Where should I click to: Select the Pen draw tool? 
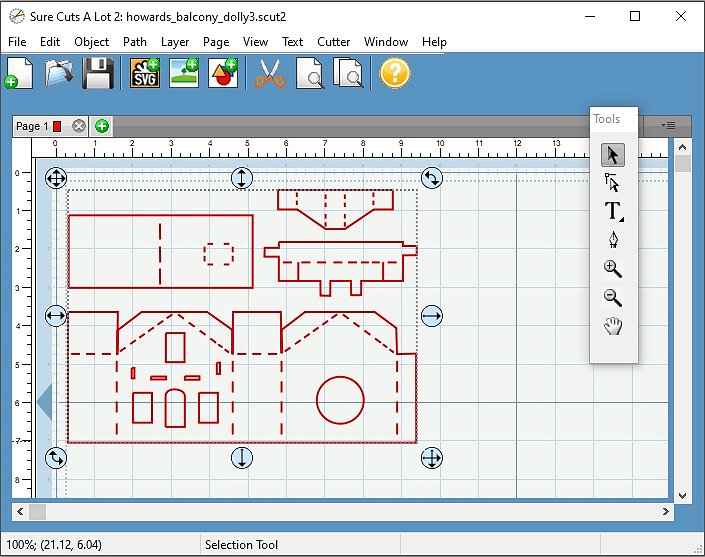point(613,240)
